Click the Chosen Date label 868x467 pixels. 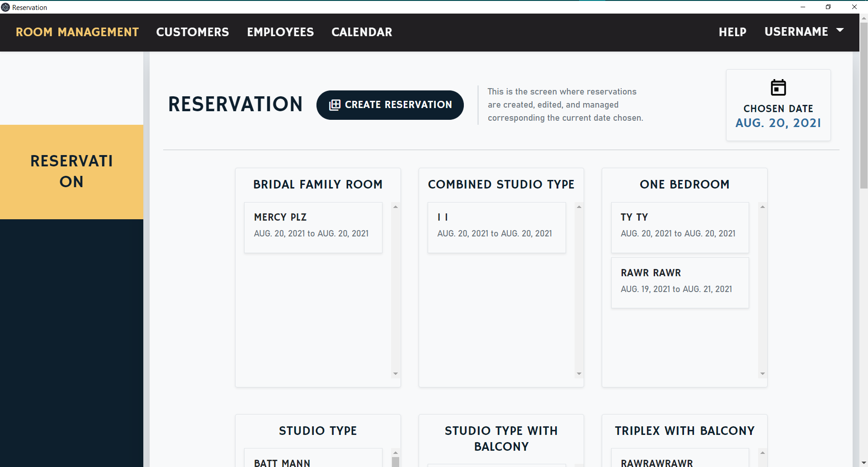tap(778, 108)
